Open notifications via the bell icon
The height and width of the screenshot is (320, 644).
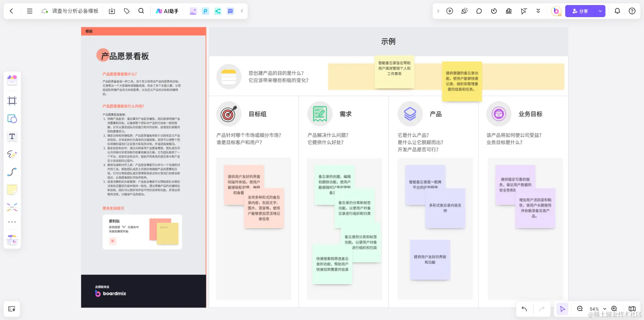tap(617, 11)
